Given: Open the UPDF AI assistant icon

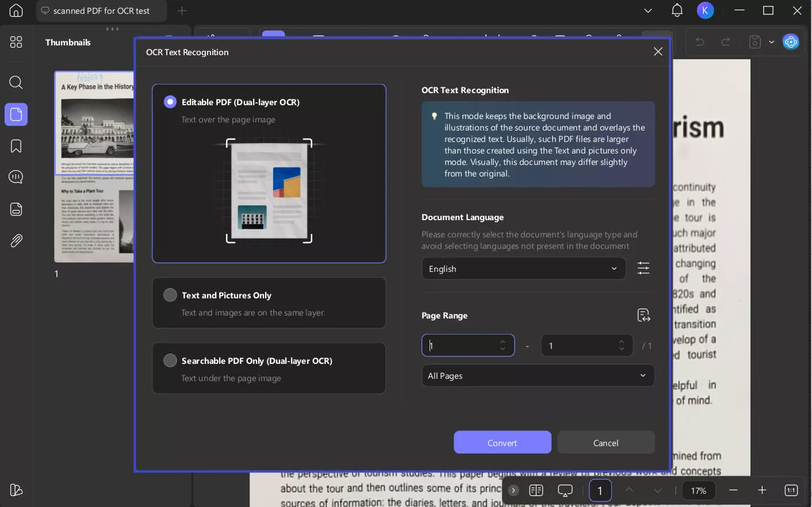Looking at the screenshot, I should [x=791, y=42].
